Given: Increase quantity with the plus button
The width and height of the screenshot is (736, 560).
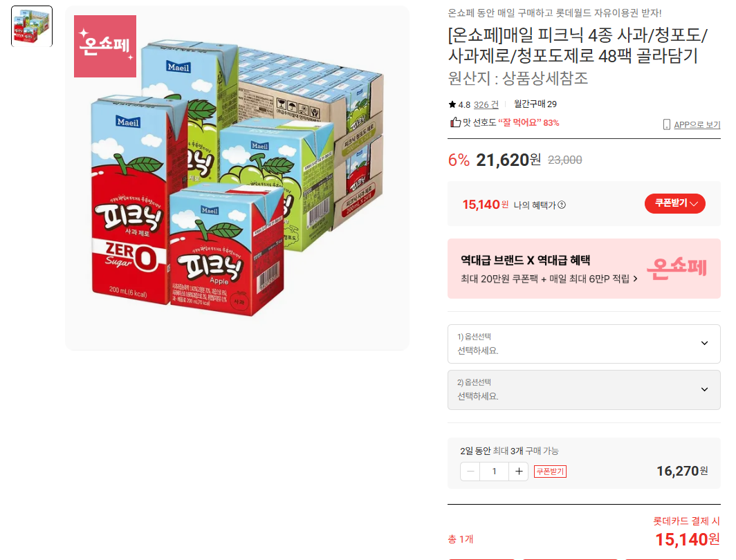Looking at the screenshot, I should pyautogui.click(x=519, y=472).
